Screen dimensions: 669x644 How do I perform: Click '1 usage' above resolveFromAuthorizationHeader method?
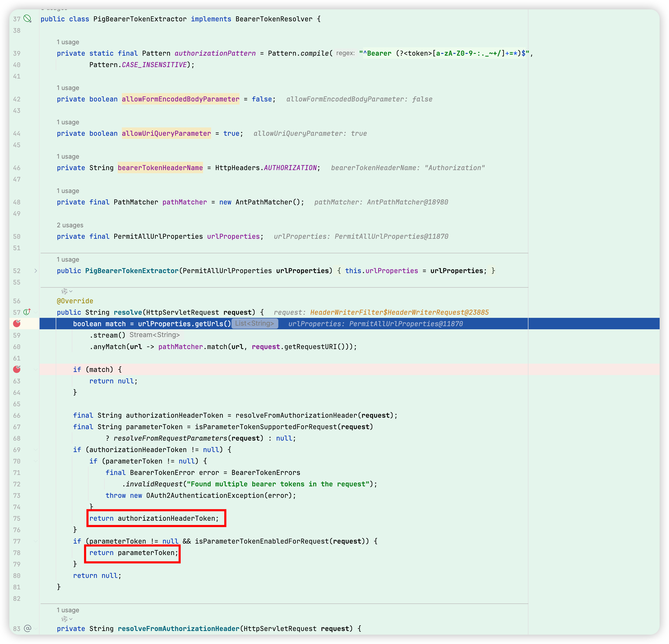68,610
